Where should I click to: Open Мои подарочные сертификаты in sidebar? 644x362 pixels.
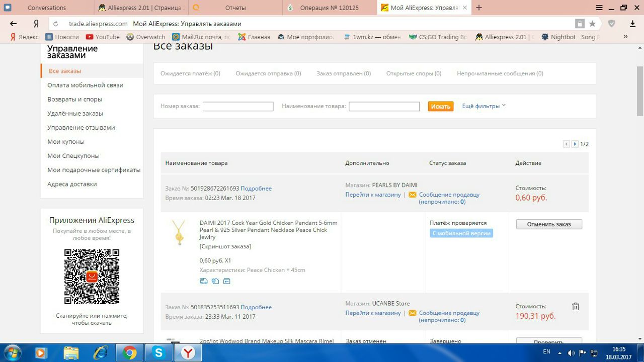click(94, 170)
